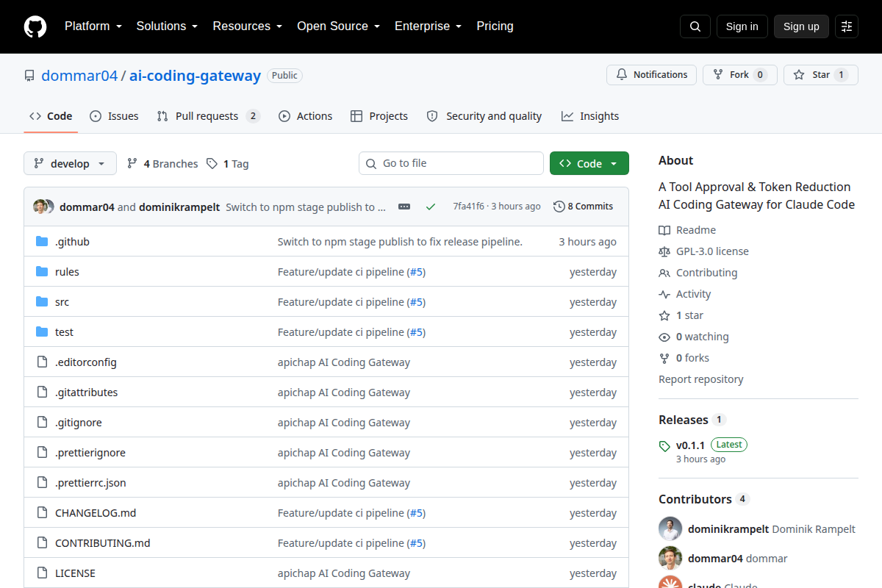The image size is (882, 588).
Task: Open .prettierrc.json file
Action: click(x=90, y=483)
